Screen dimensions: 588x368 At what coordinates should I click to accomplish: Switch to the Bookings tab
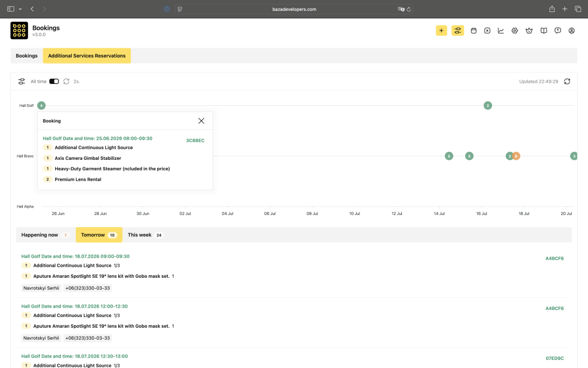tap(26, 56)
